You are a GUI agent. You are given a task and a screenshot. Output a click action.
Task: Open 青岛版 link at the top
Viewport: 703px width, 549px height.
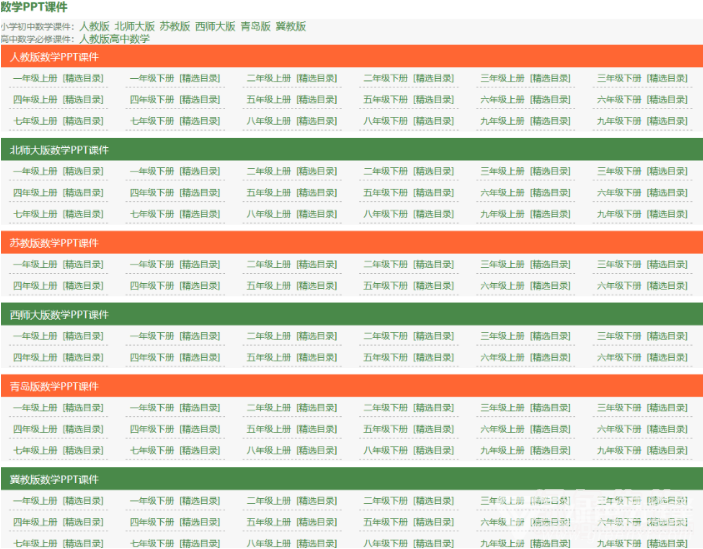[255, 26]
